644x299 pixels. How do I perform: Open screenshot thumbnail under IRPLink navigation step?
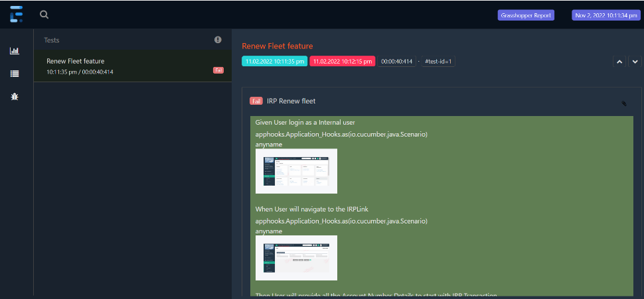pos(296,258)
